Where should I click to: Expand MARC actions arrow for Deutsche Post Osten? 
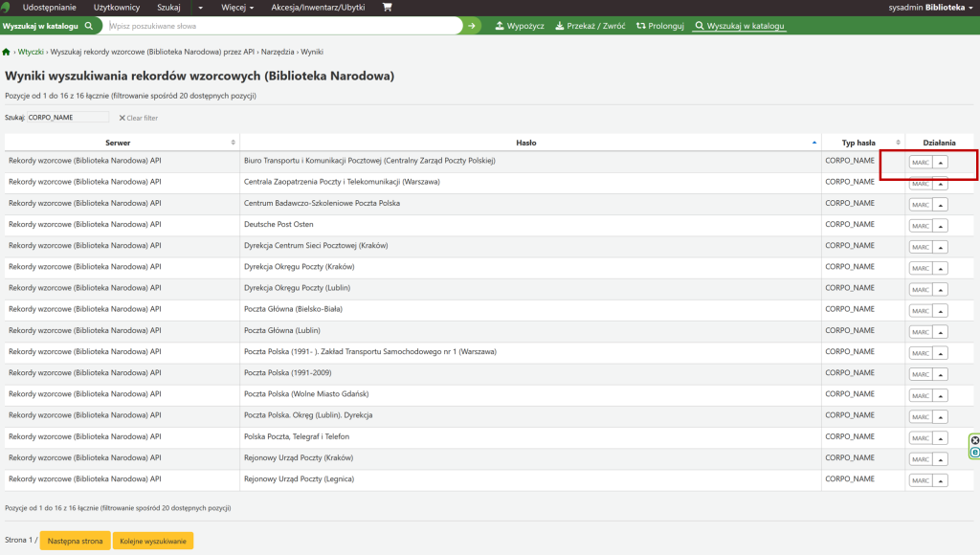point(940,226)
